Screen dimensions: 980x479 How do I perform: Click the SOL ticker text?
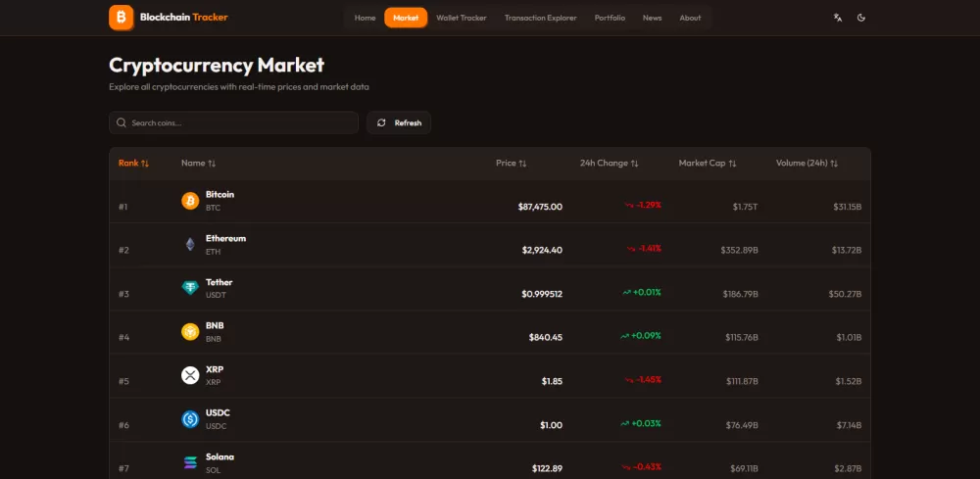[x=213, y=469]
